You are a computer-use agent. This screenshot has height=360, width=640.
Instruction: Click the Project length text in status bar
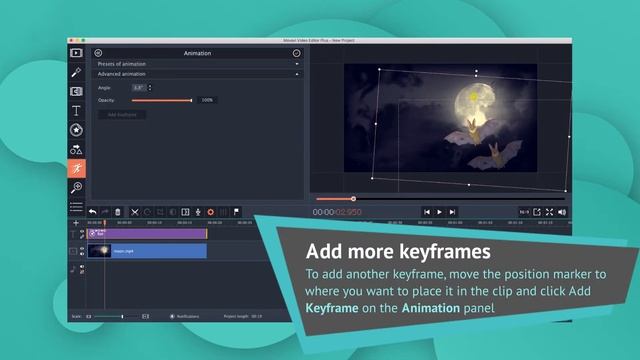[x=242, y=316]
